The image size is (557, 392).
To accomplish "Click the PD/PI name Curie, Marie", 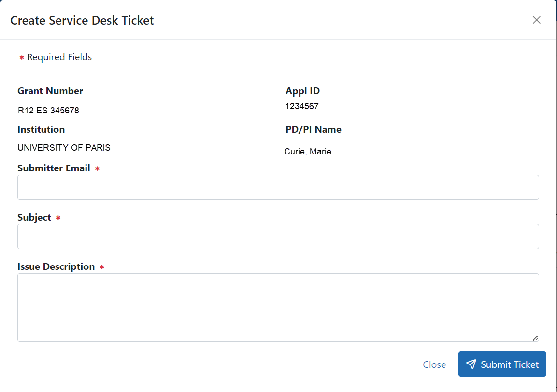I will (308, 152).
